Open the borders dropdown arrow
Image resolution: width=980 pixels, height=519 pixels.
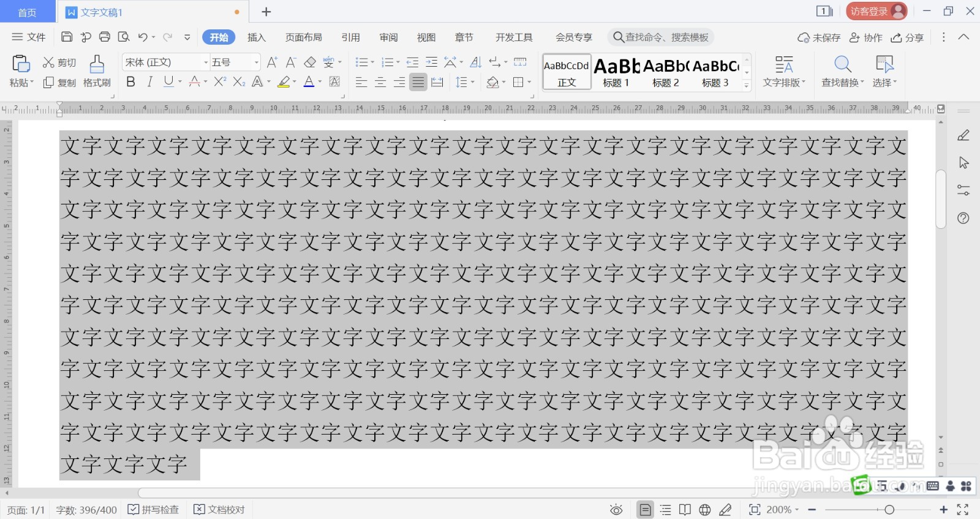(529, 82)
